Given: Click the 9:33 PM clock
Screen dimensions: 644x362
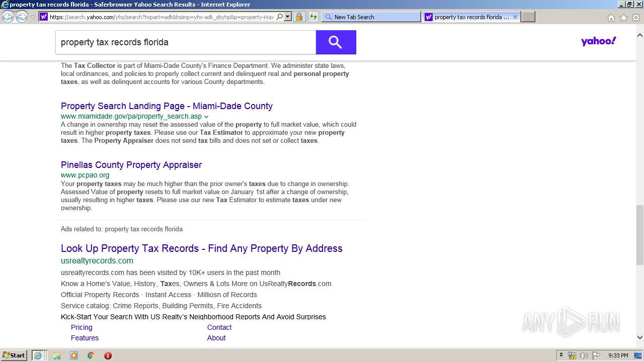Looking at the screenshot, I should [x=618, y=355].
